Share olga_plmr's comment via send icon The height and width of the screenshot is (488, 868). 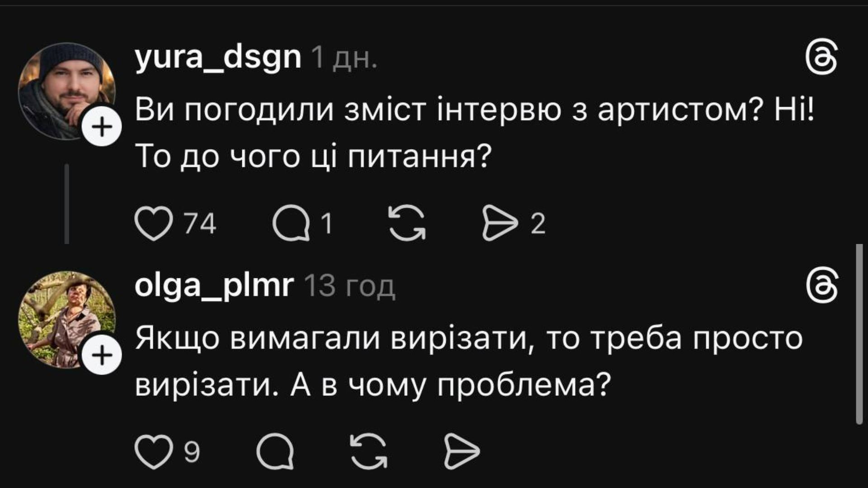tap(462, 451)
